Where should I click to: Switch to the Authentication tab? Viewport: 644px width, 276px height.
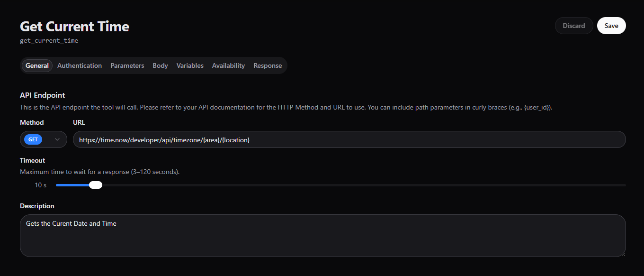(80, 66)
